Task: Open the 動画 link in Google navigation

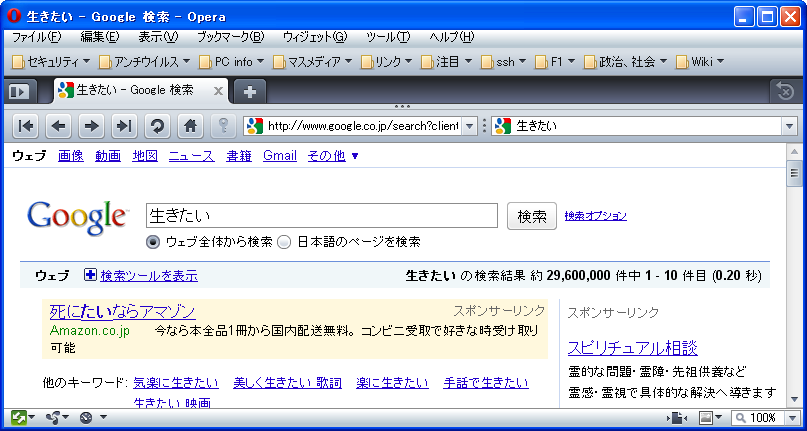Action: (x=108, y=156)
